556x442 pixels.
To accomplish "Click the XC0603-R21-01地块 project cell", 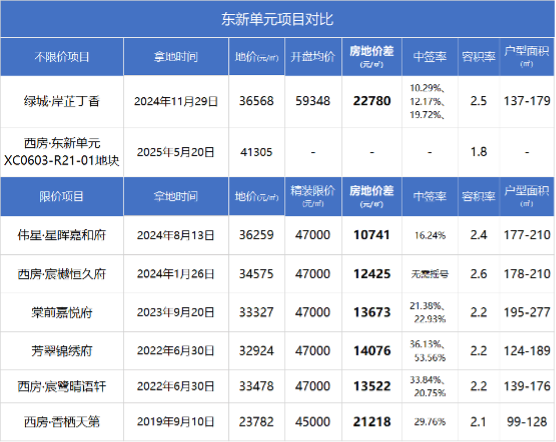I will click(62, 152).
